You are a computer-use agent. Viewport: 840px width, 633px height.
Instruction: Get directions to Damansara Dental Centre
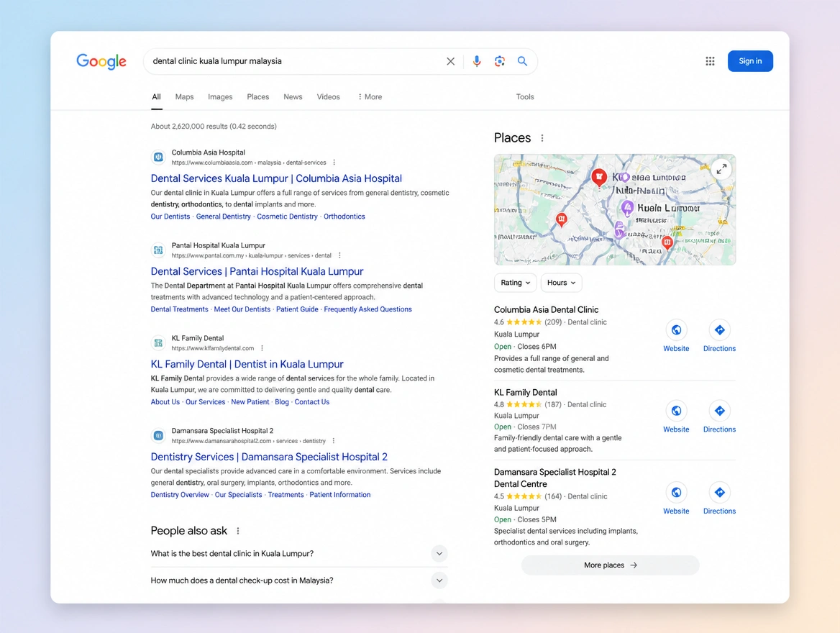tap(719, 498)
